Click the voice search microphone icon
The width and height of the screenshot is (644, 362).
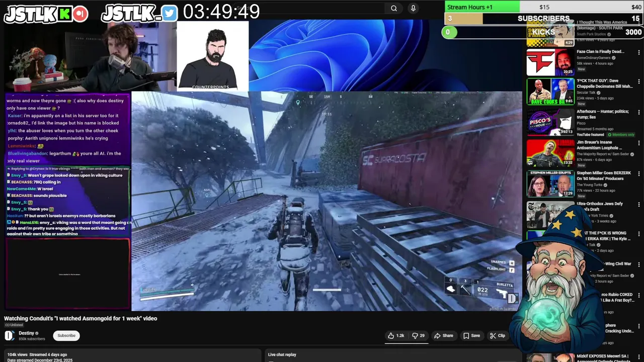[x=413, y=8]
